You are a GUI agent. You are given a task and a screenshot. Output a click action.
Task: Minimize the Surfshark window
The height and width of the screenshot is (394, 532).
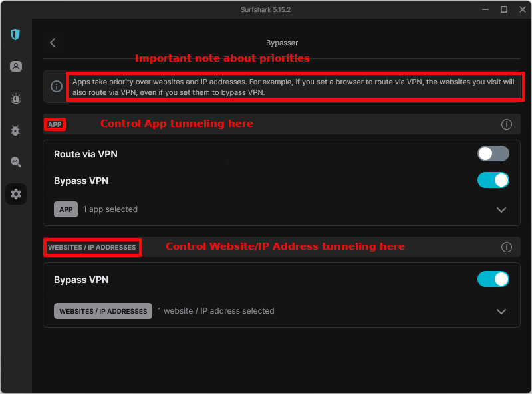coord(485,9)
